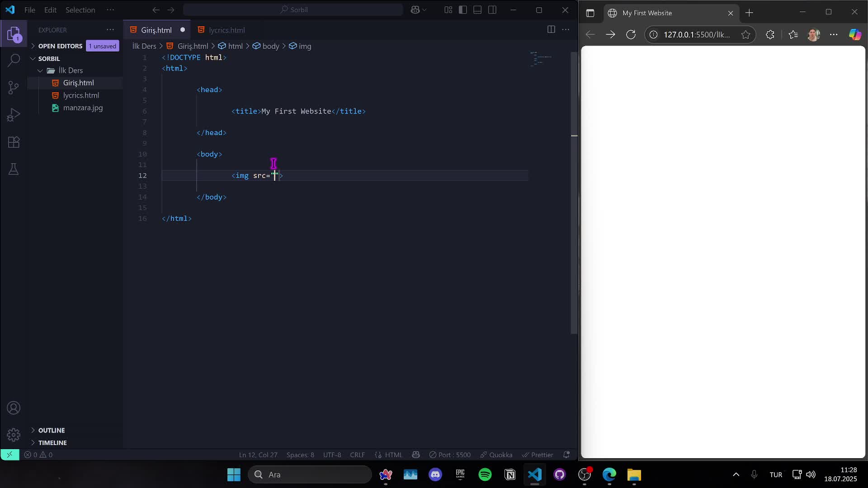Open VS Code notifications bell
The image size is (868, 488).
[x=566, y=455]
